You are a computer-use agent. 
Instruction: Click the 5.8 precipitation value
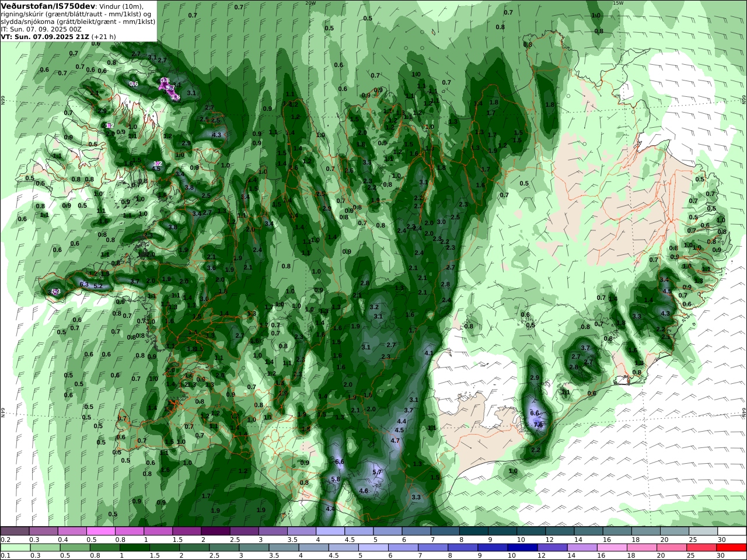tap(335, 480)
